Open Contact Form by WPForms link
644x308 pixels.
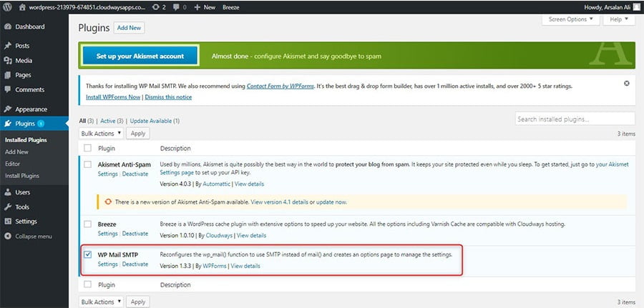[280, 86]
